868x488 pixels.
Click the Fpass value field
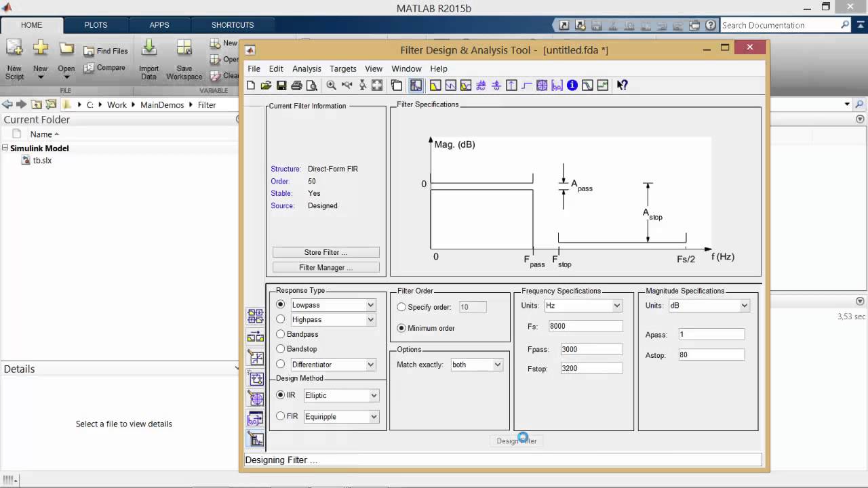(x=591, y=349)
